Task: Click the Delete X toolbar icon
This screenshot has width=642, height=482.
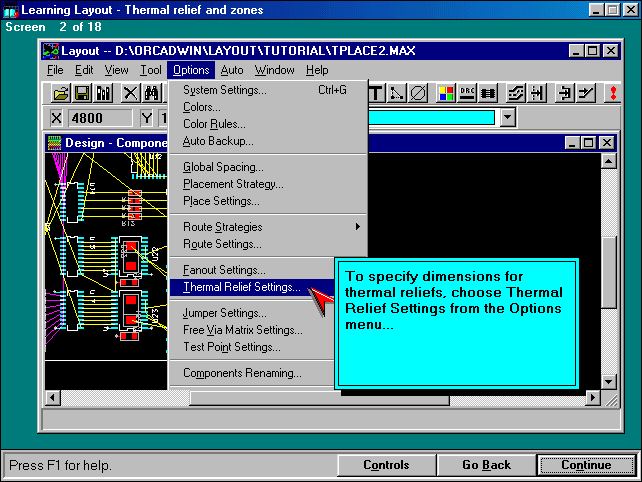Action: 130,93
